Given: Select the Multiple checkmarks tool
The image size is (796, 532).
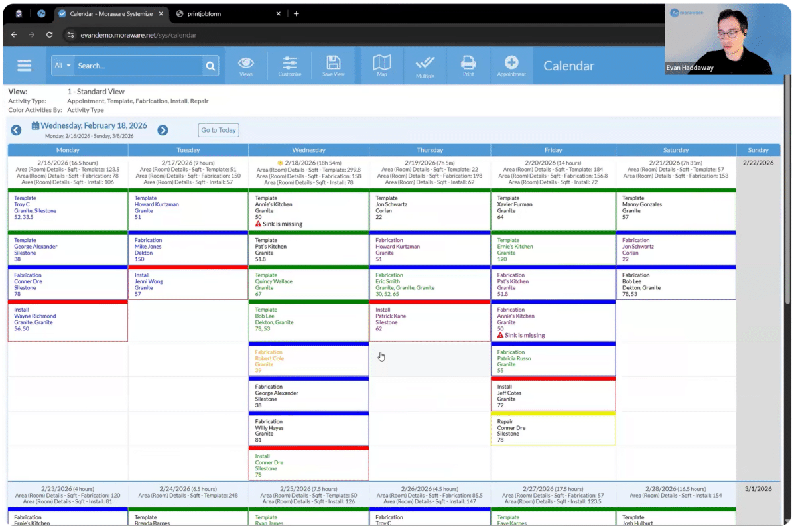Looking at the screenshot, I should click(425, 65).
